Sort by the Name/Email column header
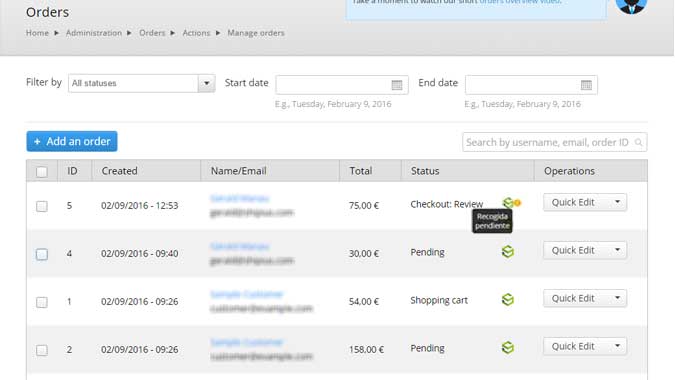This screenshot has width=675, height=380. pyautogui.click(x=238, y=171)
